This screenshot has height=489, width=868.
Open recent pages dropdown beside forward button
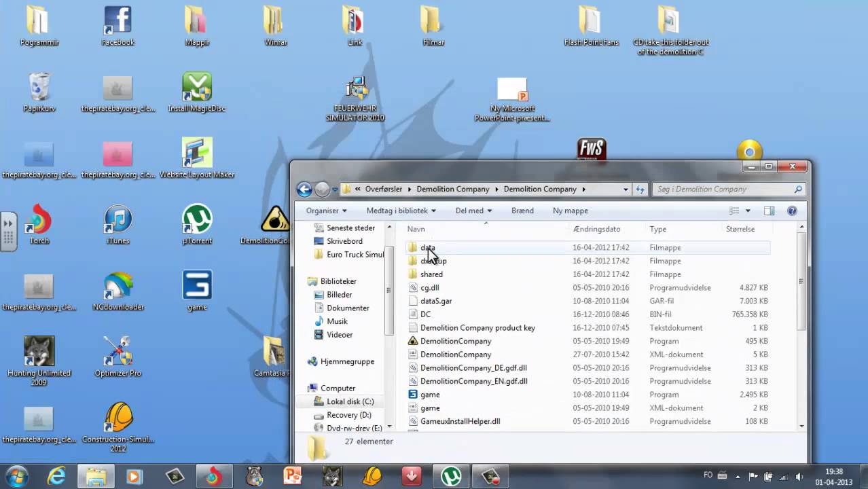[x=336, y=189]
